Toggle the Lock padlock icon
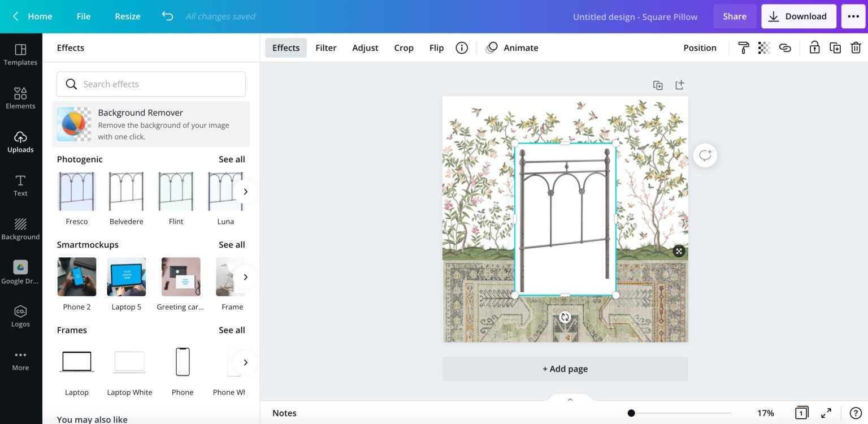Image resolution: width=868 pixels, height=424 pixels. coord(814,48)
